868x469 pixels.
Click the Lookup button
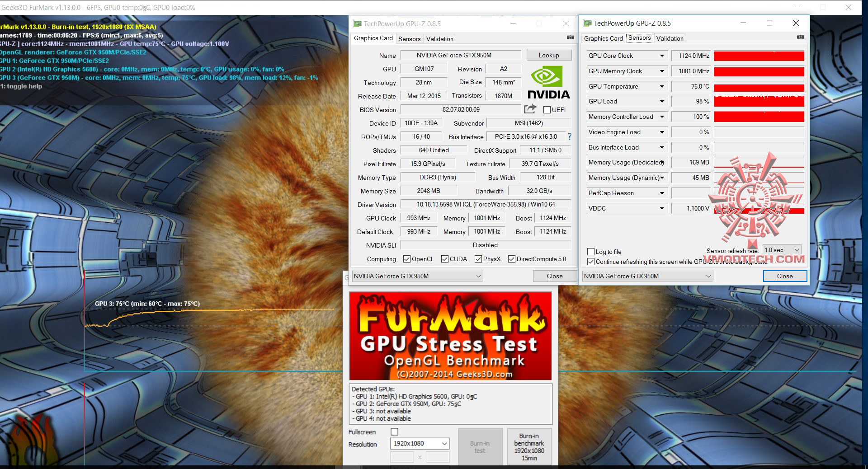tap(549, 55)
